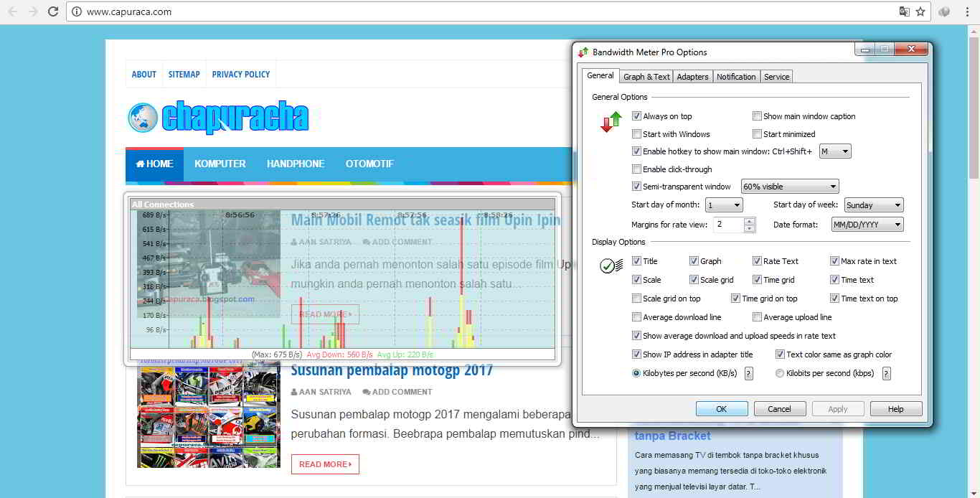Click the Margins for rate view number field
This screenshot has width=980, height=498.
728,225
